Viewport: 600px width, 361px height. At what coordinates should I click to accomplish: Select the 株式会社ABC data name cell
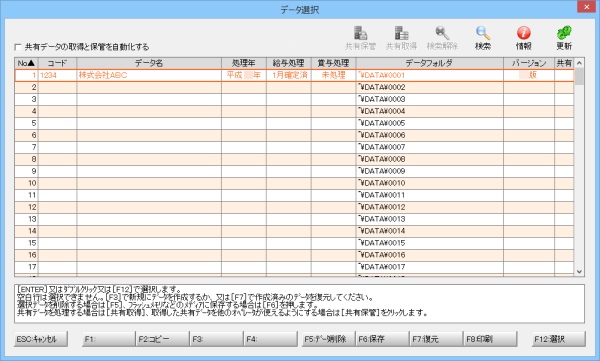149,75
